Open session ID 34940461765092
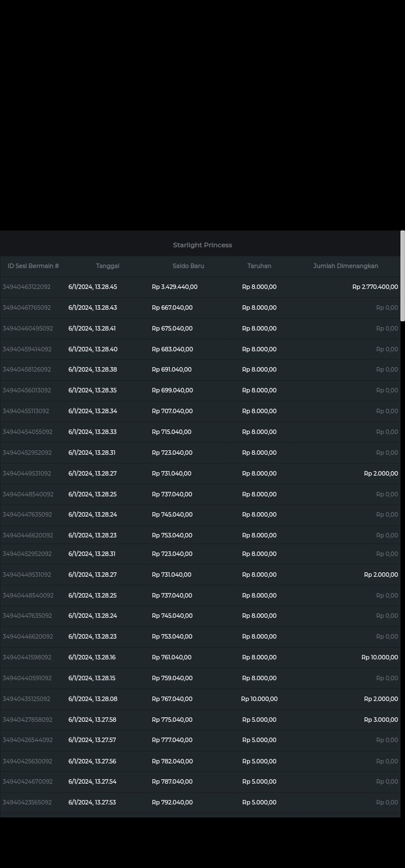This screenshot has height=868, width=405. [26, 308]
